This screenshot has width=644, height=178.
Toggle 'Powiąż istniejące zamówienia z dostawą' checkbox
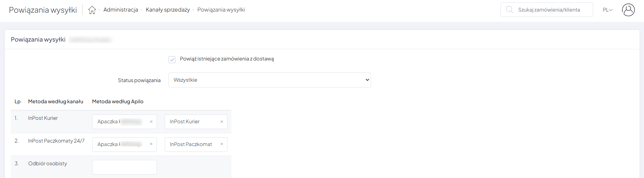pyautogui.click(x=172, y=59)
